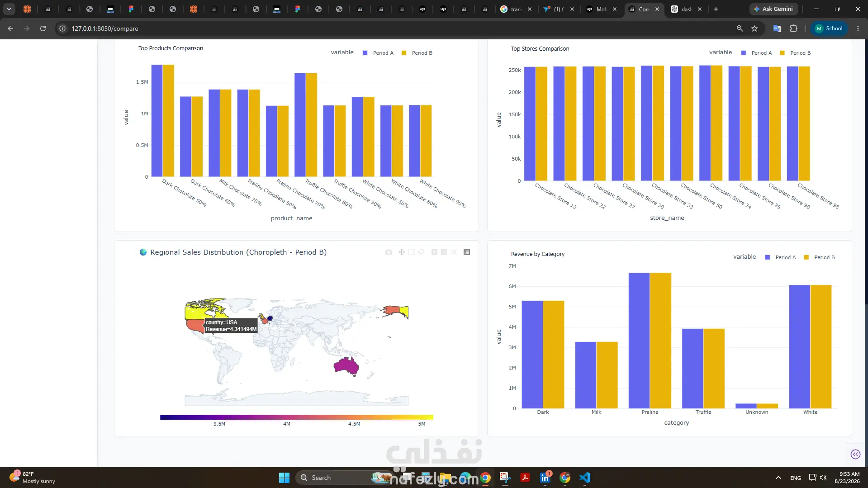Toggle Period B in Top Stores legend

[796, 53]
